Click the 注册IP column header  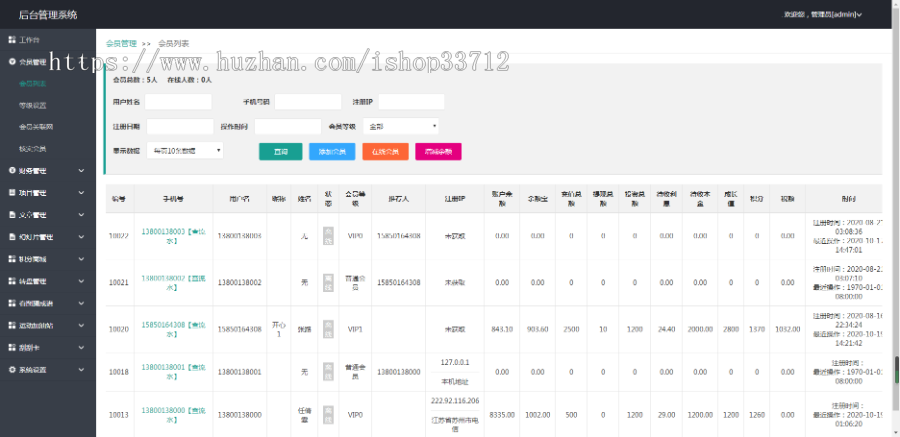coord(455,198)
